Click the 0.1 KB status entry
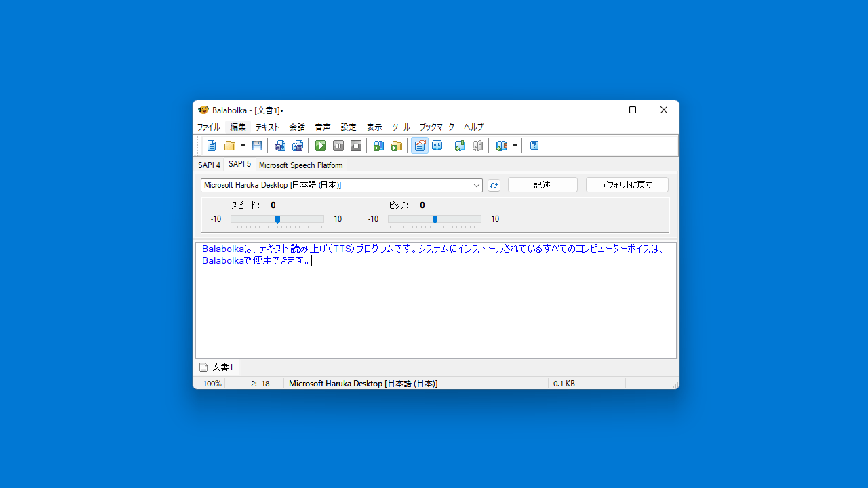868x488 pixels. [x=564, y=384]
